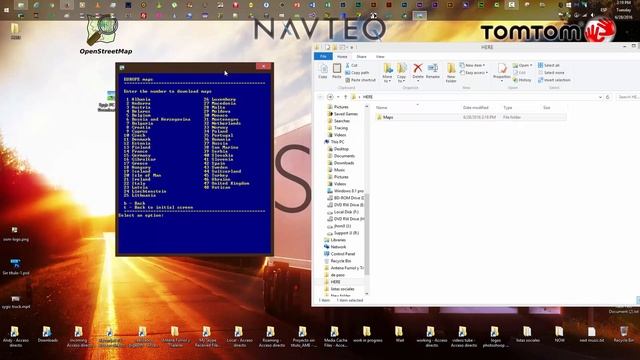Select Saved Games in navigation pane
Image resolution: width=640 pixels, height=360 pixels.
coord(343,114)
